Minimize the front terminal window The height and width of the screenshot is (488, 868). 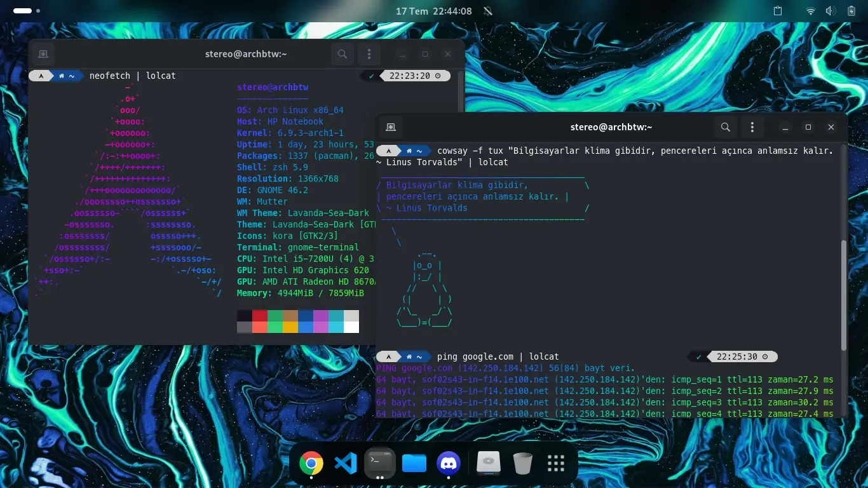click(785, 127)
